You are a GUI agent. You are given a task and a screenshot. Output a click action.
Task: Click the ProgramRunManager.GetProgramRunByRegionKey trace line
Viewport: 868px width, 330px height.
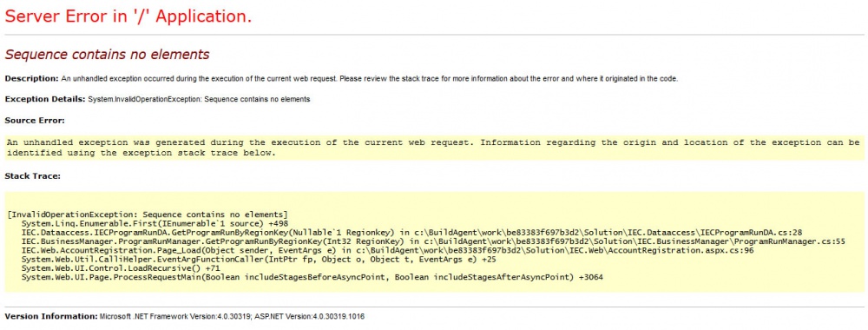[x=433, y=241]
